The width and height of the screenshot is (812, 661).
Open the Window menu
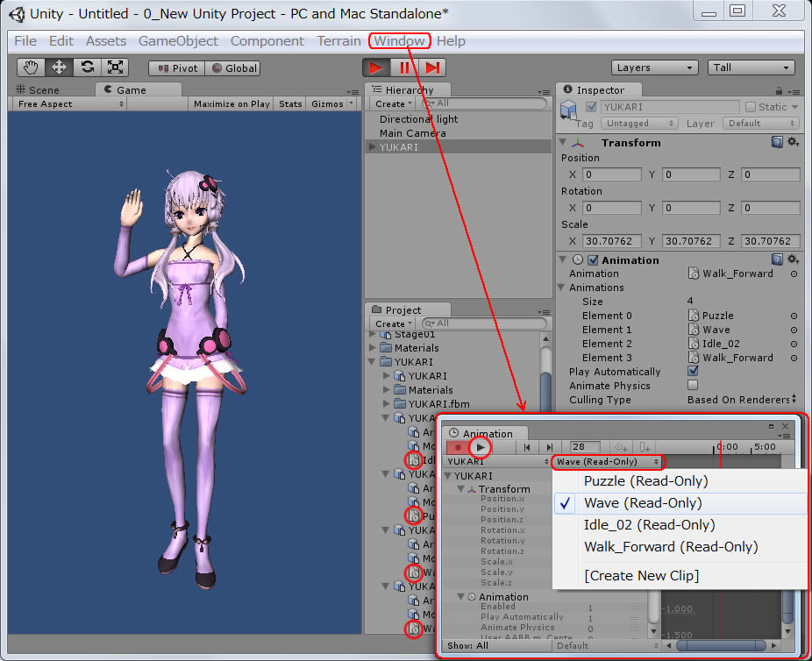click(x=400, y=40)
